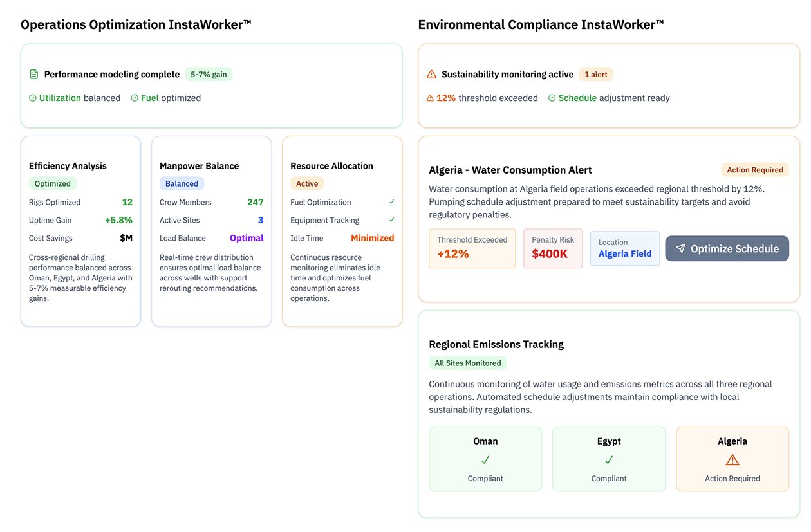Click the Action Required badge on Algeria alert
Viewport: 811px width, 532px height.
tap(755, 170)
